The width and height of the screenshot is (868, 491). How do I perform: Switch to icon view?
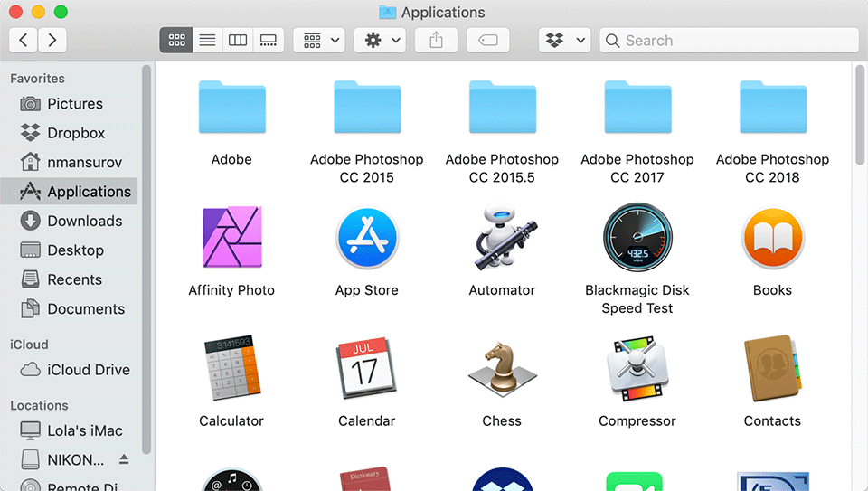coord(176,40)
